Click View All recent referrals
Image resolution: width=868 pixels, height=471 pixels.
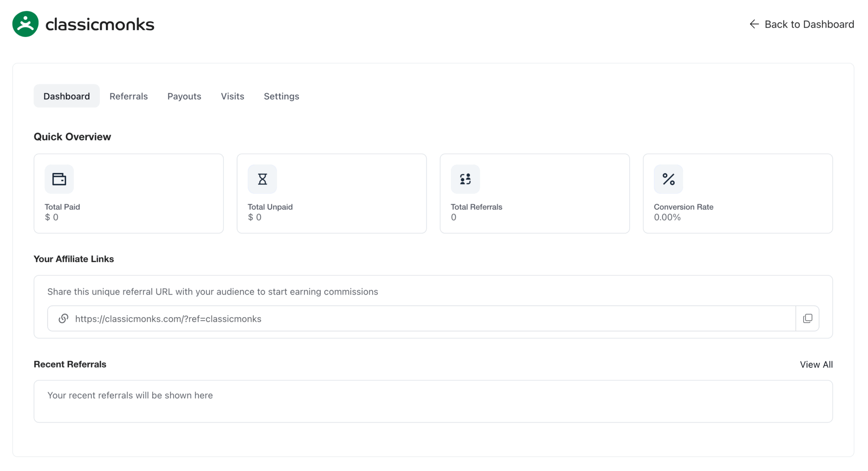(816, 365)
